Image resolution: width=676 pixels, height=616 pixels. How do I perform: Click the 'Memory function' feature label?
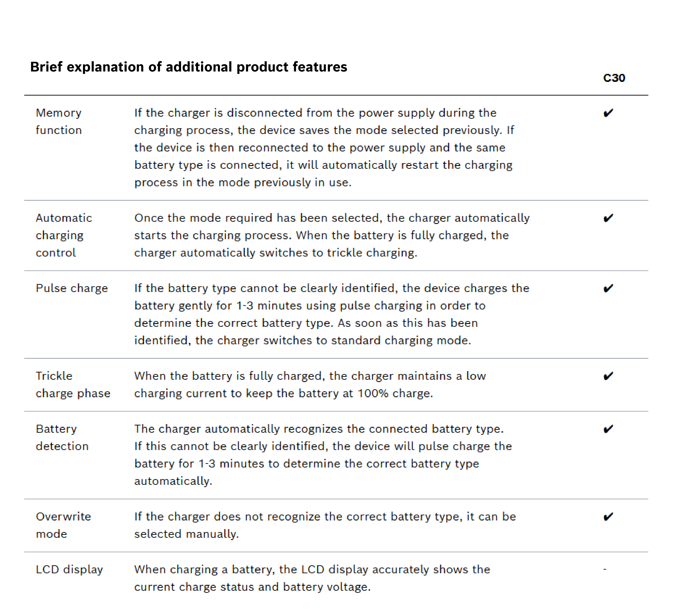click(59, 121)
